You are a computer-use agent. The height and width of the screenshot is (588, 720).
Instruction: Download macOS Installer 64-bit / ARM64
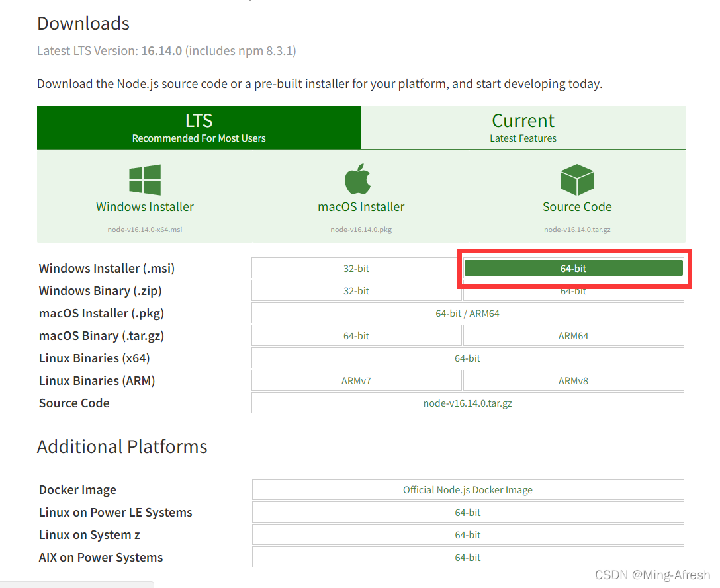point(467,313)
